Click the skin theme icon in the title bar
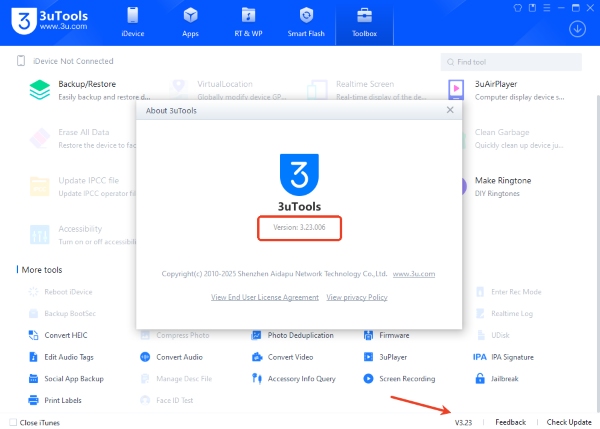This screenshot has width=600, height=429. point(518,8)
